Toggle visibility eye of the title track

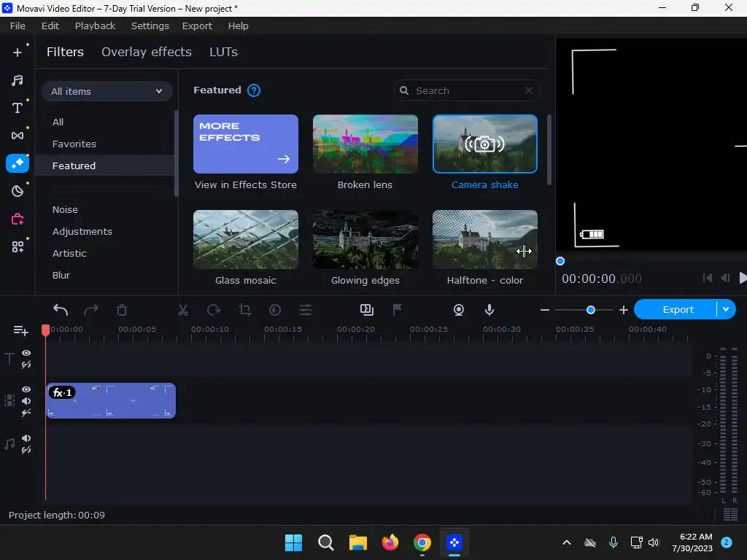click(26, 353)
